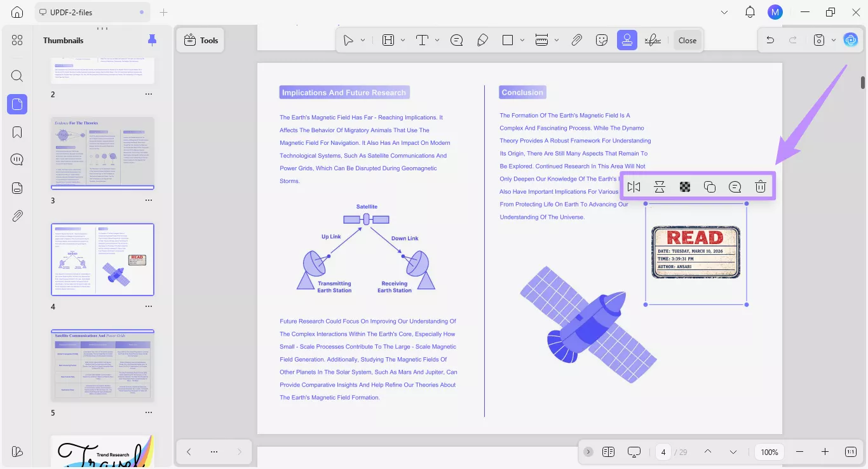
Task: Delete the selected READ stamp
Action: [761, 186]
